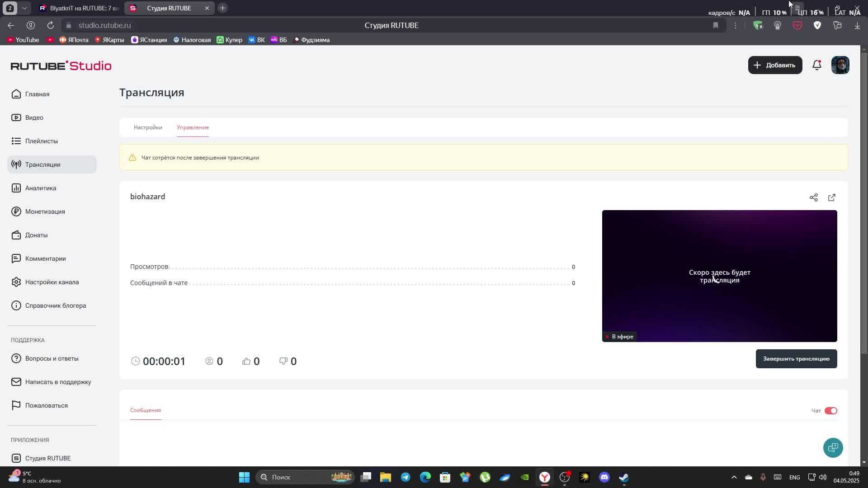The image size is (868, 488).
Task: Select the Сообщения tab
Action: pyautogui.click(x=146, y=410)
